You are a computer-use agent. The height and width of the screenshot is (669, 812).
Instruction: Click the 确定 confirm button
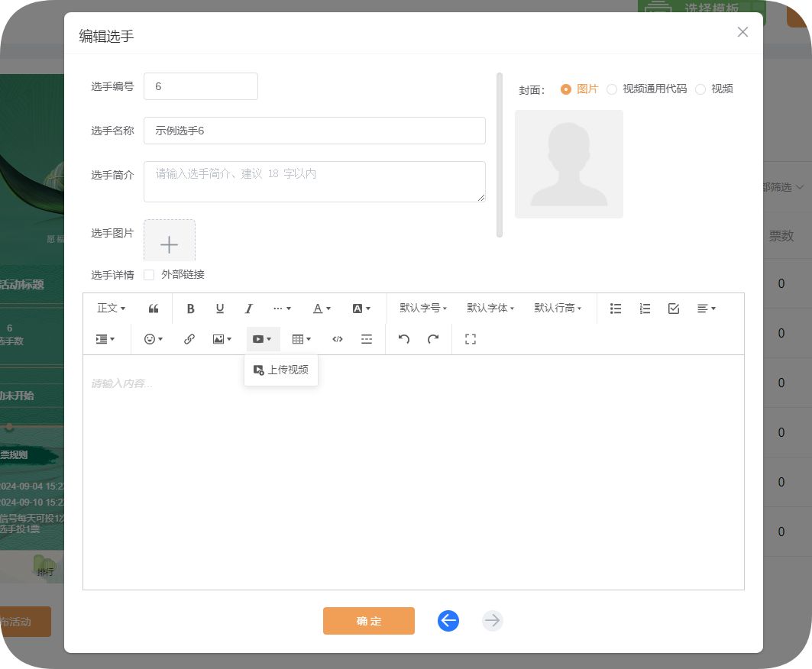click(368, 621)
